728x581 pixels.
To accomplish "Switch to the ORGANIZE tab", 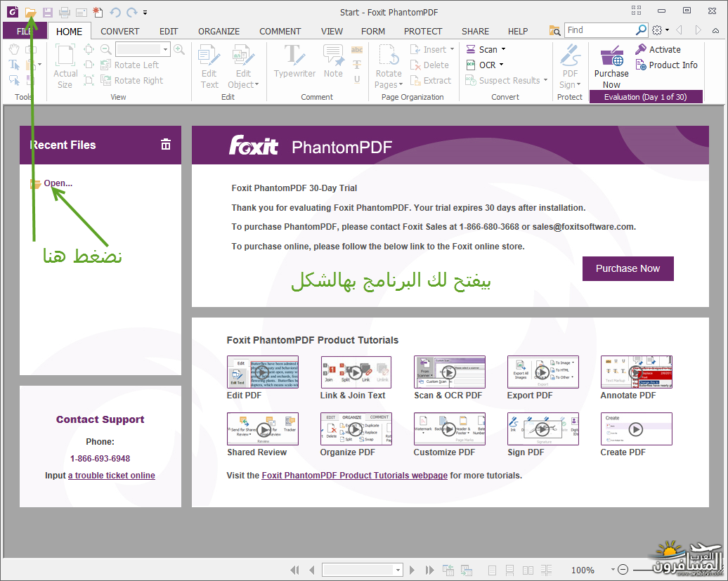I will (219, 31).
